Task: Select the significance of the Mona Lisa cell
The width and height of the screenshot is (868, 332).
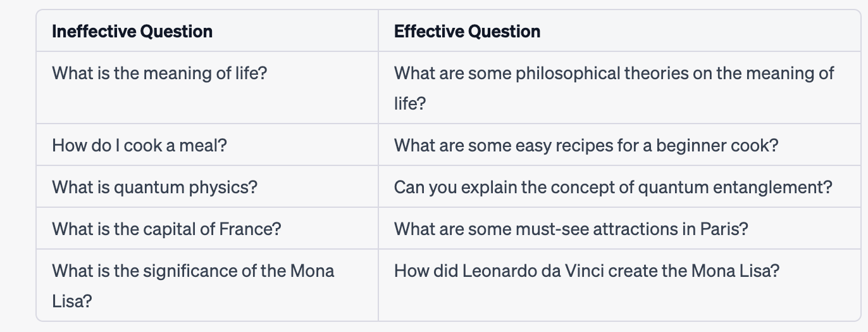Action: click(208, 285)
